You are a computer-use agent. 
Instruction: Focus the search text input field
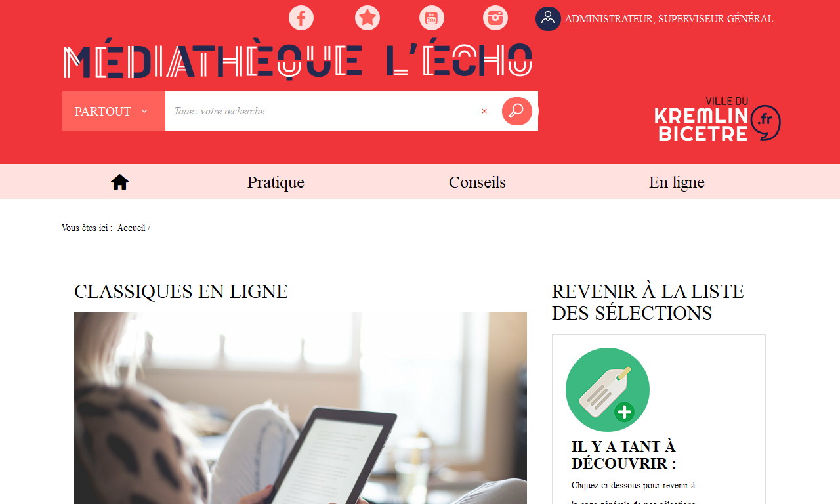click(x=322, y=111)
